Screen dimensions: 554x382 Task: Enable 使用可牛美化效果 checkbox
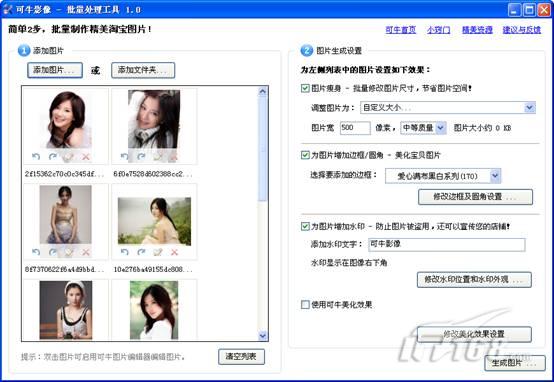point(305,304)
